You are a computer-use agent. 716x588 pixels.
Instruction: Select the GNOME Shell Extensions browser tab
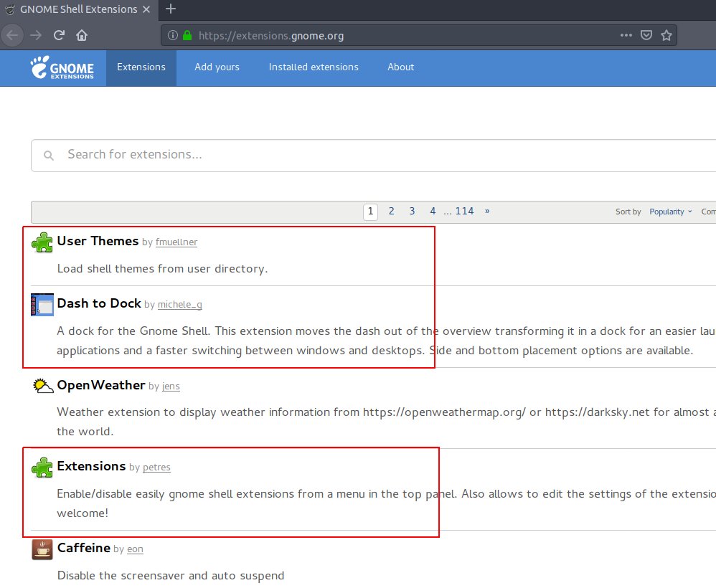pyautogui.click(x=78, y=9)
